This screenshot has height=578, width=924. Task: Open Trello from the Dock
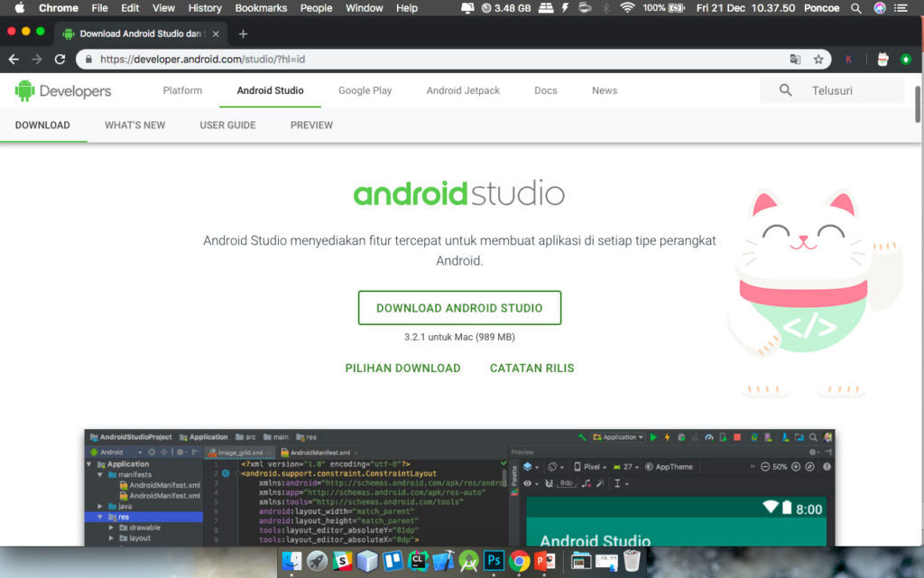(x=393, y=561)
